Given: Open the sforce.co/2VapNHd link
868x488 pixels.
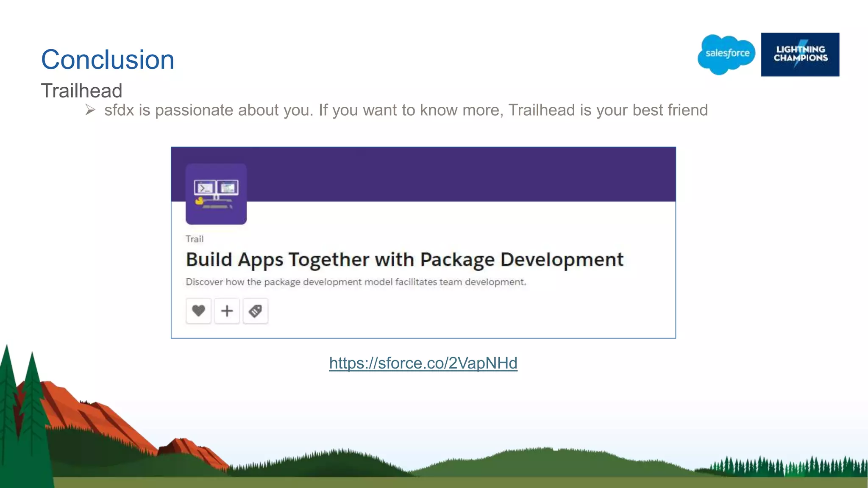Looking at the screenshot, I should (x=423, y=363).
